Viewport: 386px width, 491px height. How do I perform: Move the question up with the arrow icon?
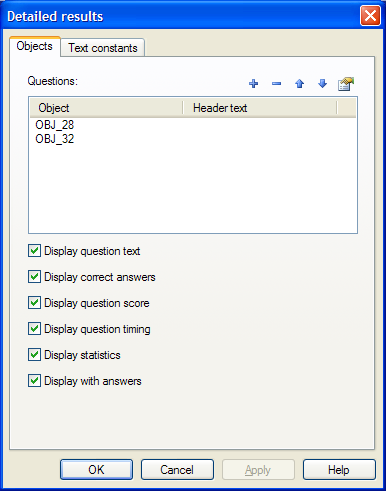[299, 84]
